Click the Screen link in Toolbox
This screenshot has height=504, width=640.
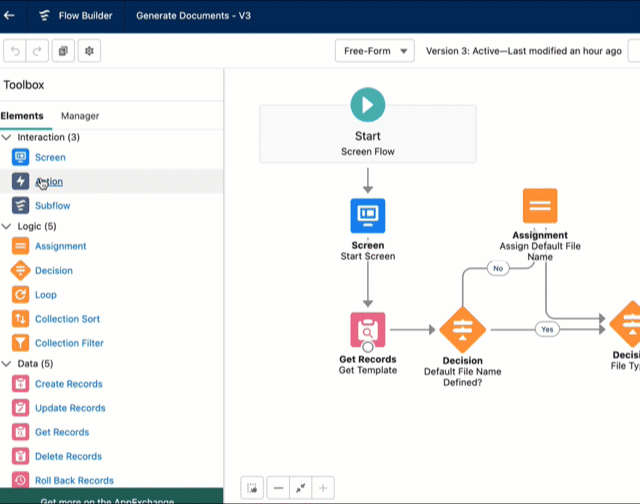(x=50, y=158)
